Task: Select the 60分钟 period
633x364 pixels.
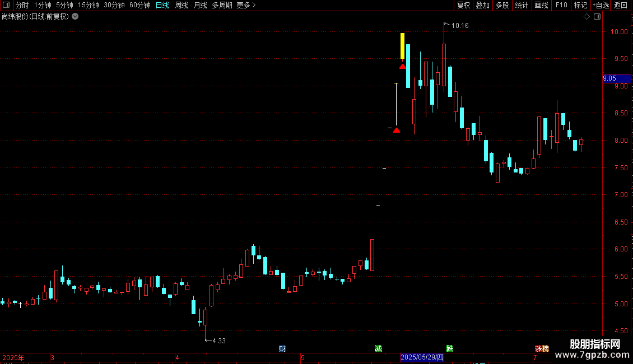Action: 140,5
